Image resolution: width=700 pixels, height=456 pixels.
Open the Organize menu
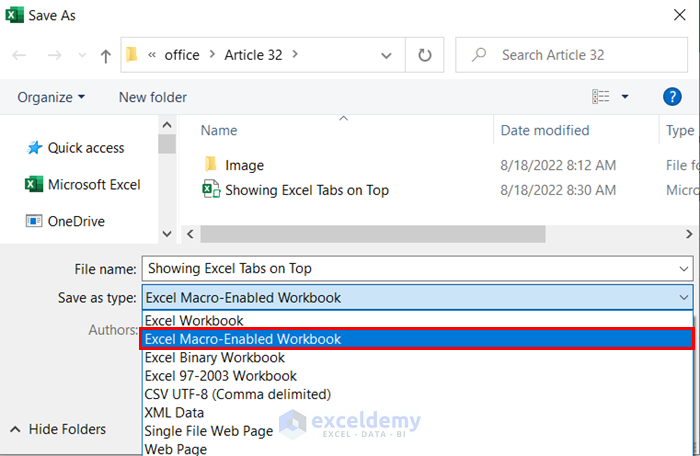[51, 97]
